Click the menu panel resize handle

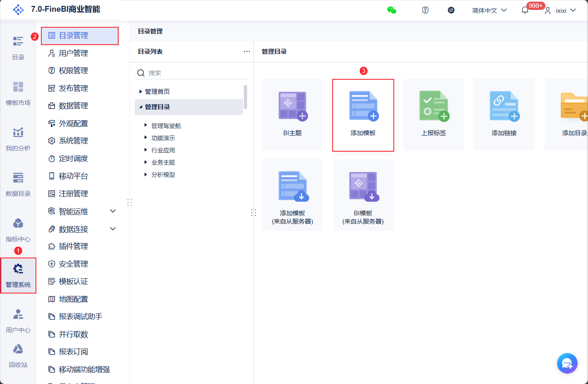(x=130, y=202)
